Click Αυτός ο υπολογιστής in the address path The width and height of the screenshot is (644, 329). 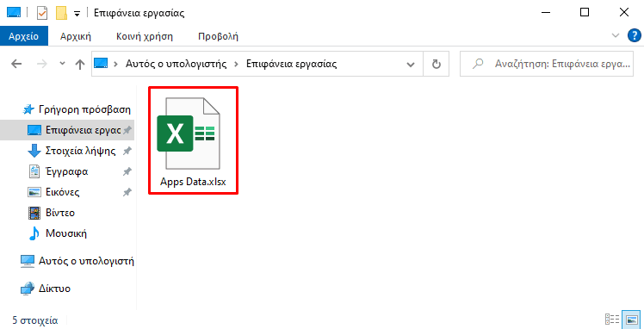click(176, 64)
